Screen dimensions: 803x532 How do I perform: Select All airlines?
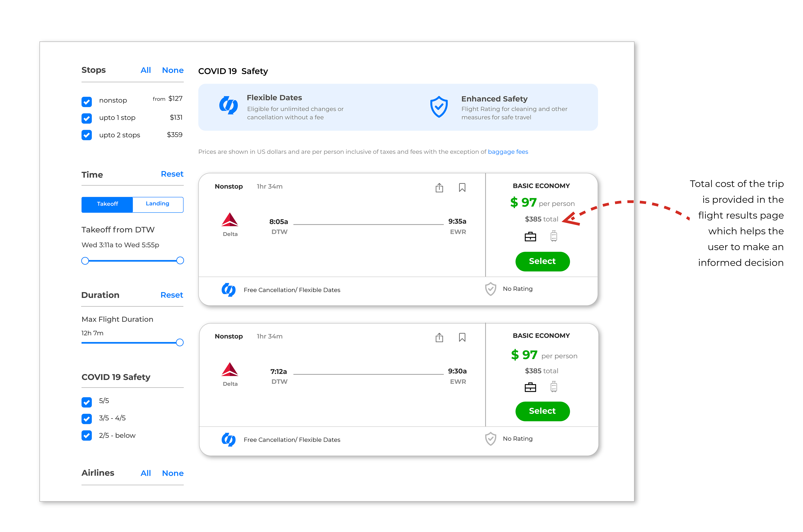tap(146, 473)
